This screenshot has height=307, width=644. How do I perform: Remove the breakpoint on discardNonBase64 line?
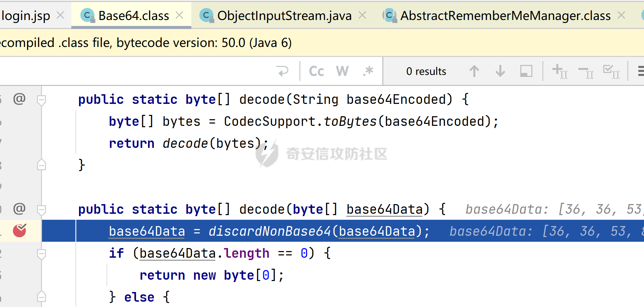point(20,230)
